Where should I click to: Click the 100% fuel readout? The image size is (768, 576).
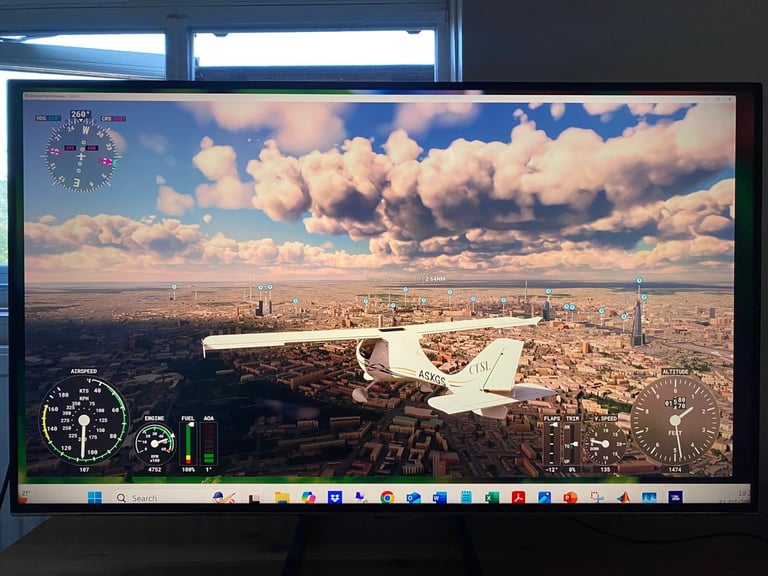click(x=188, y=470)
